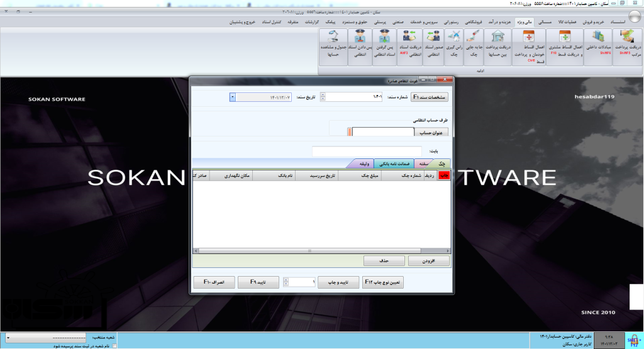Select the وثیقه tab in dialog
644x349 pixels.
coord(364,164)
